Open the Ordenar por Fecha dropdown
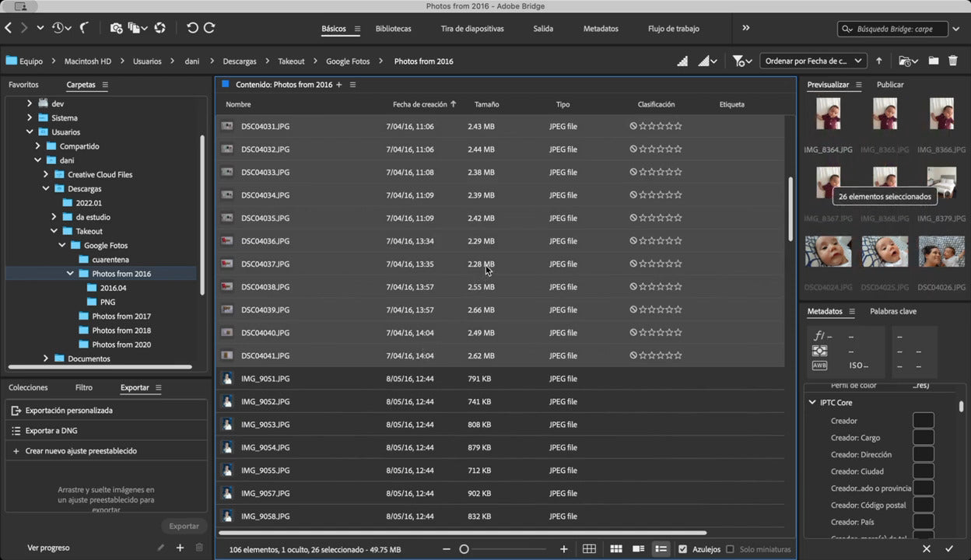Viewport: 971px width, 560px height. click(812, 61)
